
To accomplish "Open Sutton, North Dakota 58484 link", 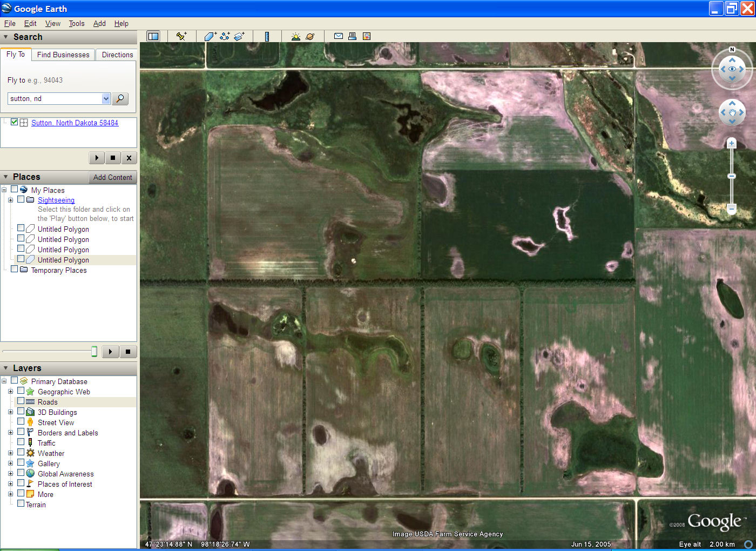I will [75, 123].
